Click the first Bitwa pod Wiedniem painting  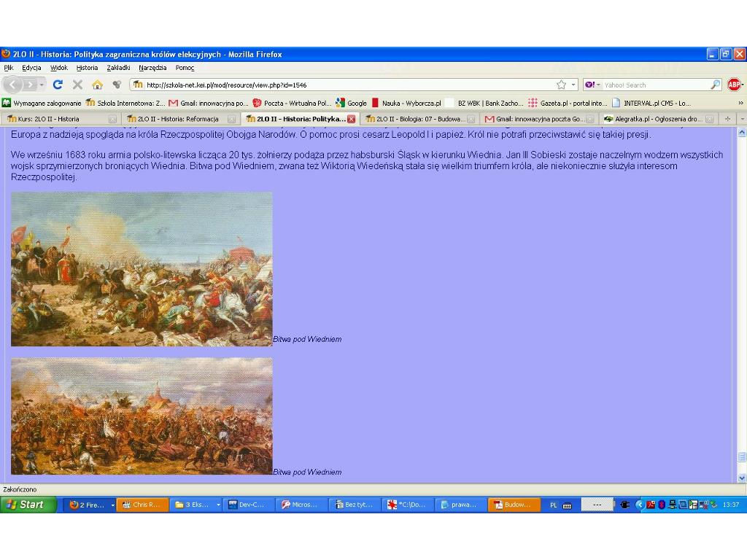[x=142, y=269]
